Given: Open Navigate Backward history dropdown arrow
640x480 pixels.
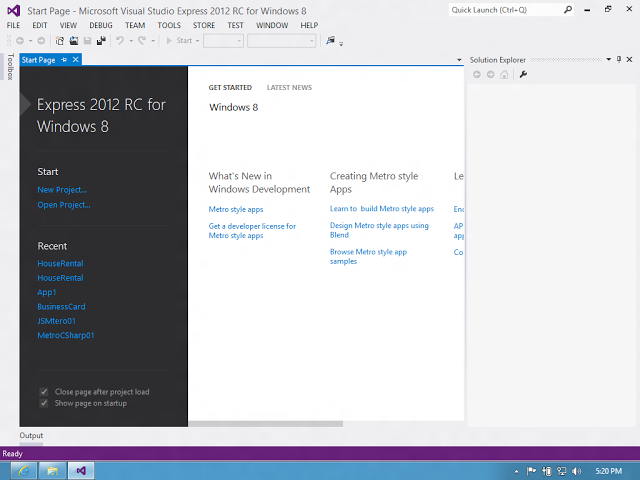Looking at the screenshot, I should coord(30,41).
